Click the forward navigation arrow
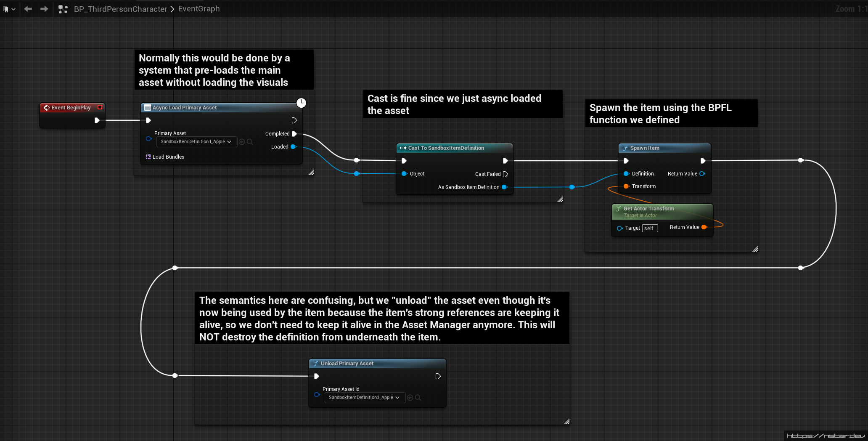 coord(44,9)
